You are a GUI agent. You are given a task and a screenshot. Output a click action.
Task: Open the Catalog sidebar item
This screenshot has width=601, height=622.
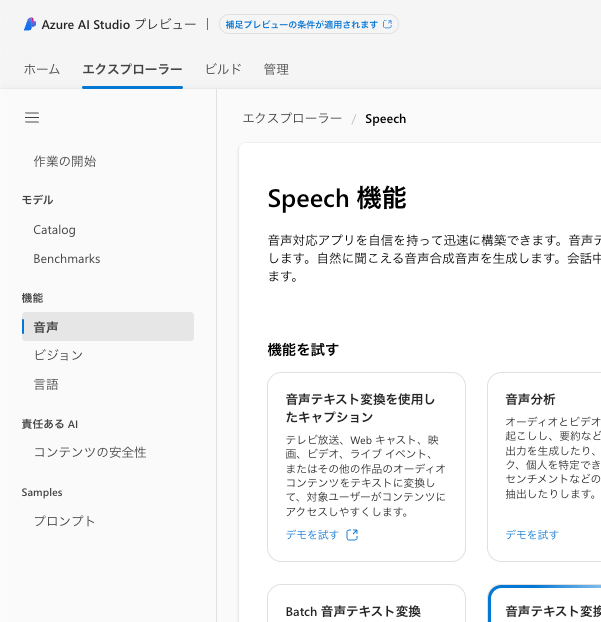54,230
